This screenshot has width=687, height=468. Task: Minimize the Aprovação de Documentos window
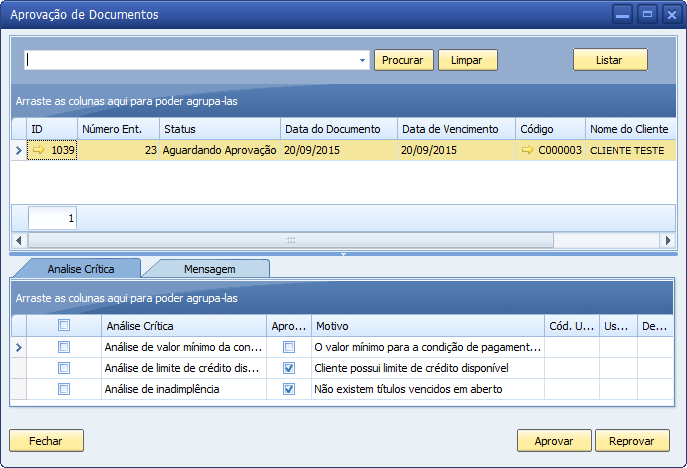coord(622,15)
